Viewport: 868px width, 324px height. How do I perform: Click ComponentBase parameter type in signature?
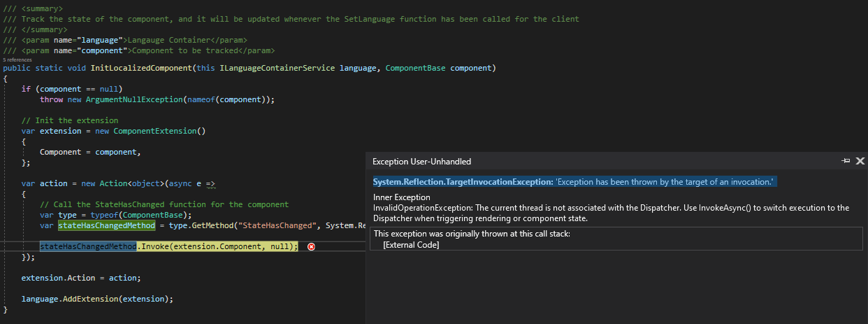[415, 68]
